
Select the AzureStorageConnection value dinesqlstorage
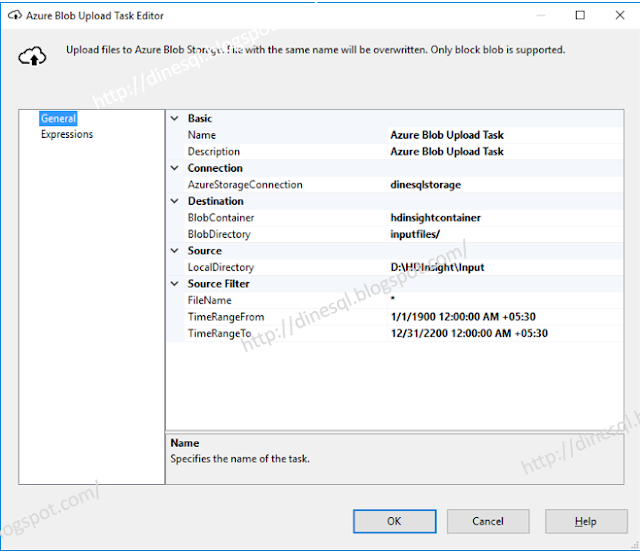[x=505, y=185]
